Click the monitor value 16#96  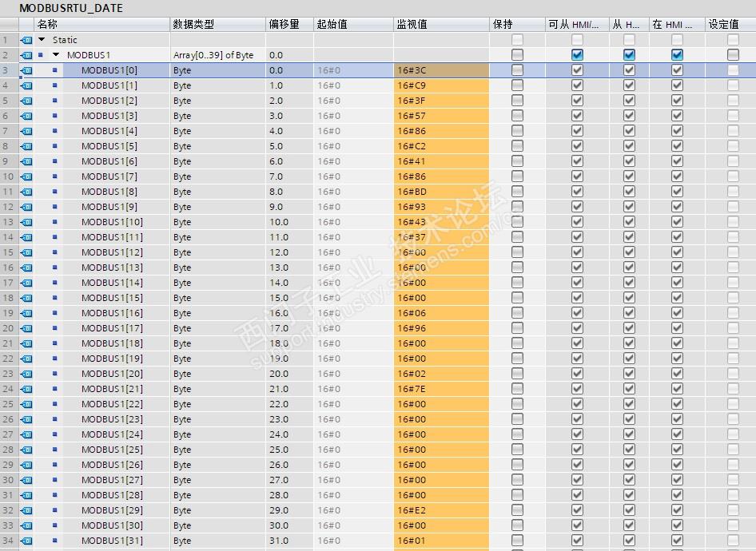click(441, 328)
